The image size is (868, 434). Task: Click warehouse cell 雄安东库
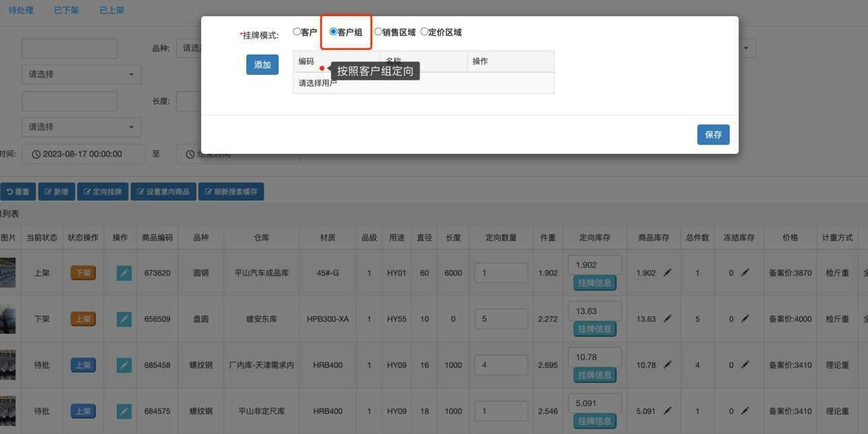point(262,319)
